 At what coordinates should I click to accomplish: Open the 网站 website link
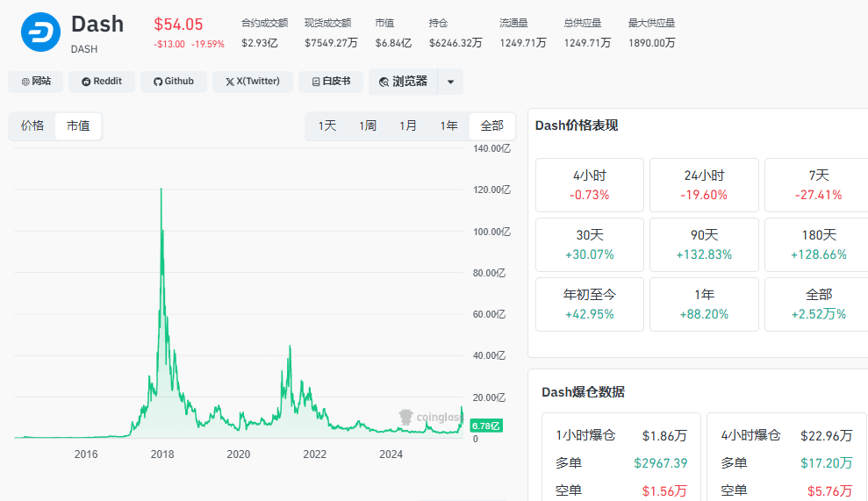pyautogui.click(x=36, y=82)
